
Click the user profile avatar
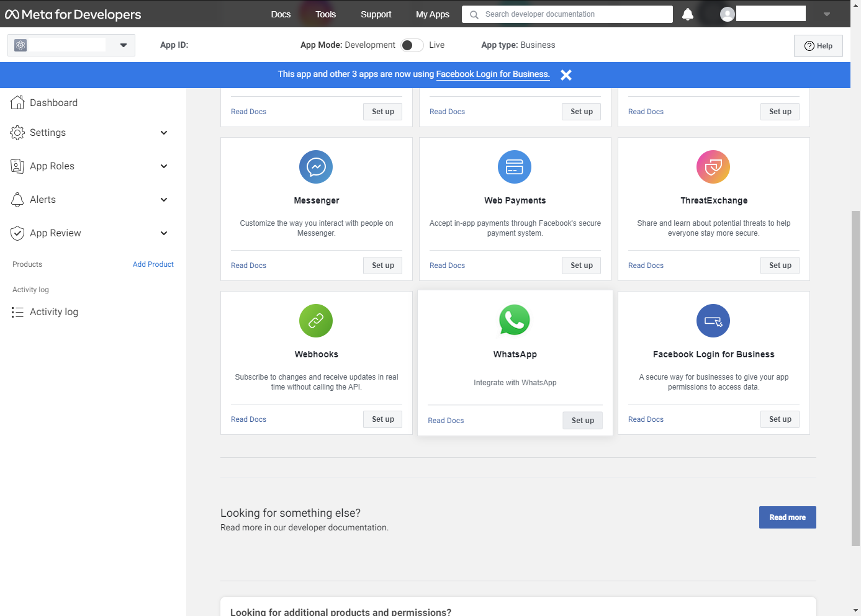728,14
